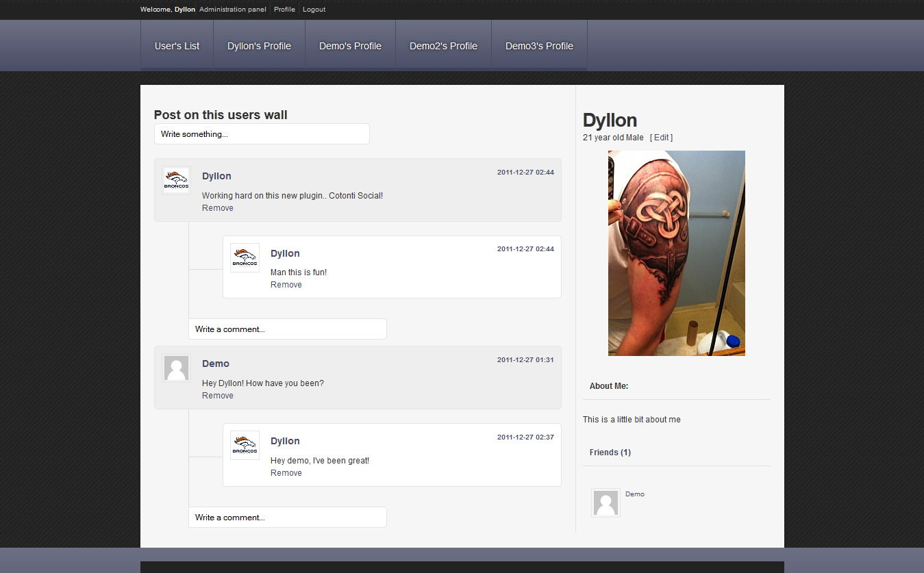Remove the 'Hey demo, I've been great!' comment
This screenshot has width=924, height=573.
[286, 473]
